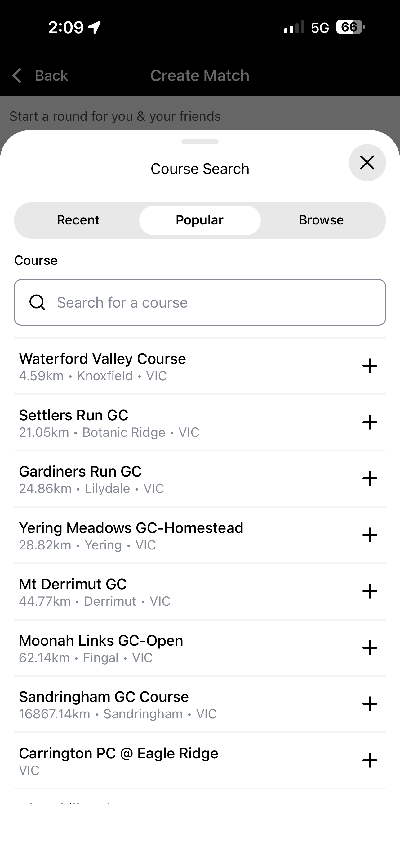Add Yering Meadows GC-Homestead using plus
Viewport: 400px width, 868px height.
(x=370, y=535)
